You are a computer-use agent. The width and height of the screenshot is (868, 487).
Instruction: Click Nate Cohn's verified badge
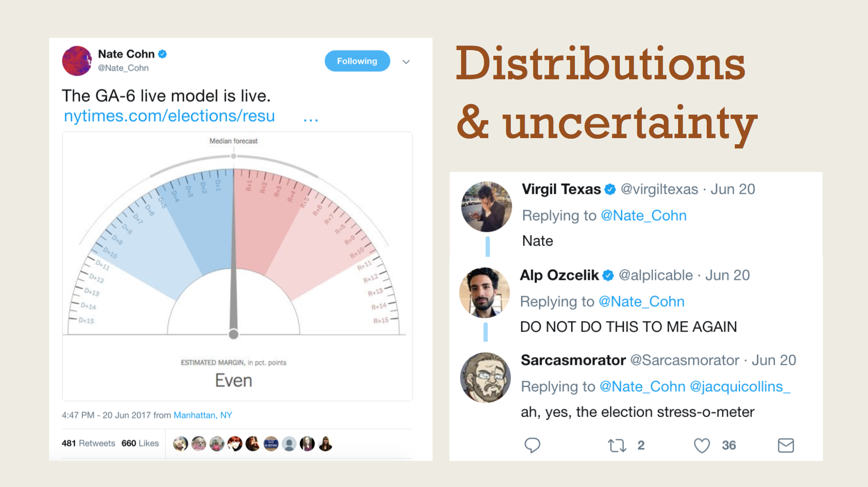click(x=162, y=54)
